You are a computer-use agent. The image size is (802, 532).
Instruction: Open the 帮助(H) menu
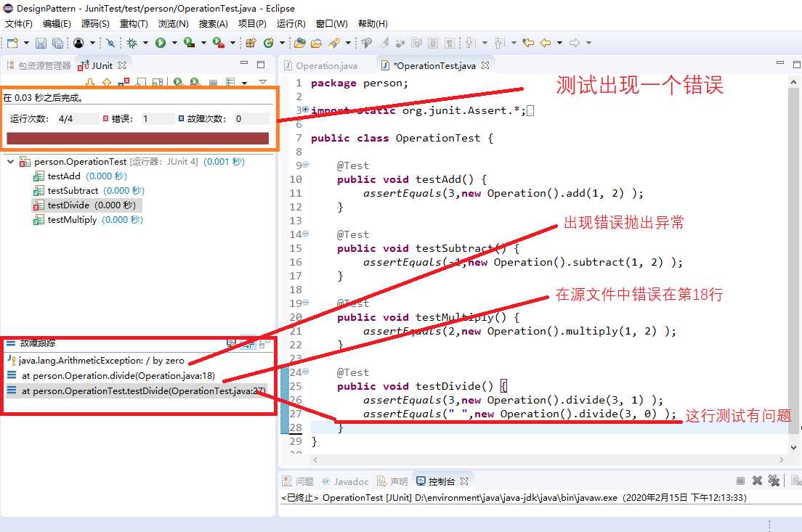(373, 23)
